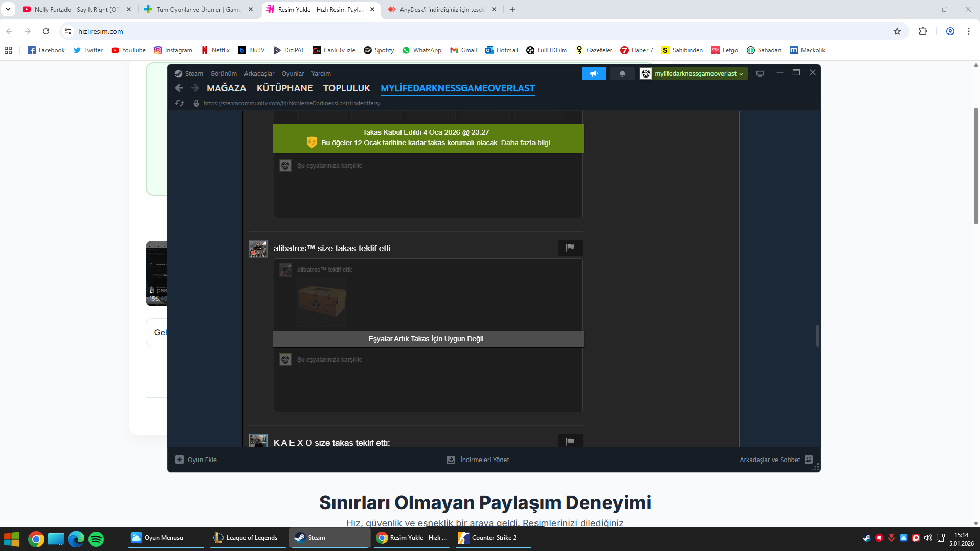Switch to League of Legends in taskbar
Screen dimensions: 980x551
pyautogui.click(x=247, y=538)
